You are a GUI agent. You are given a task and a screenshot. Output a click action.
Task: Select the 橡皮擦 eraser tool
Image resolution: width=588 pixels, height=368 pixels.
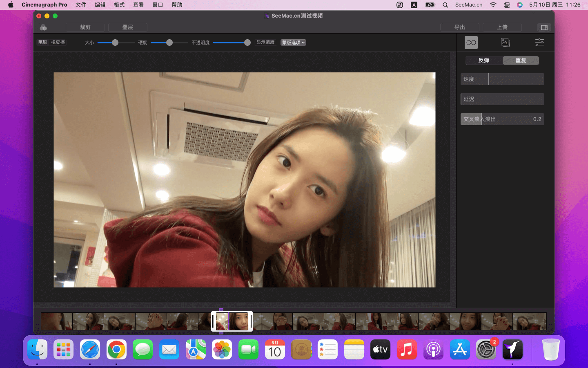click(58, 42)
